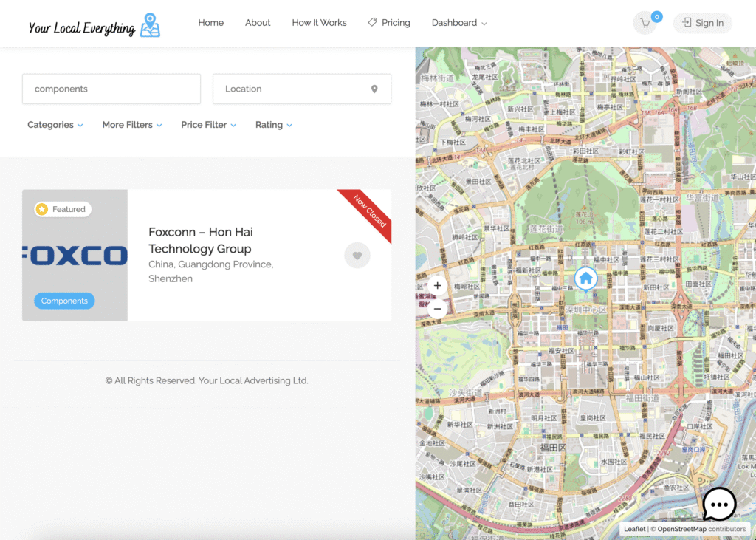The width and height of the screenshot is (756, 540).
Task: Go to the How It Works page
Action: tap(319, 23)
